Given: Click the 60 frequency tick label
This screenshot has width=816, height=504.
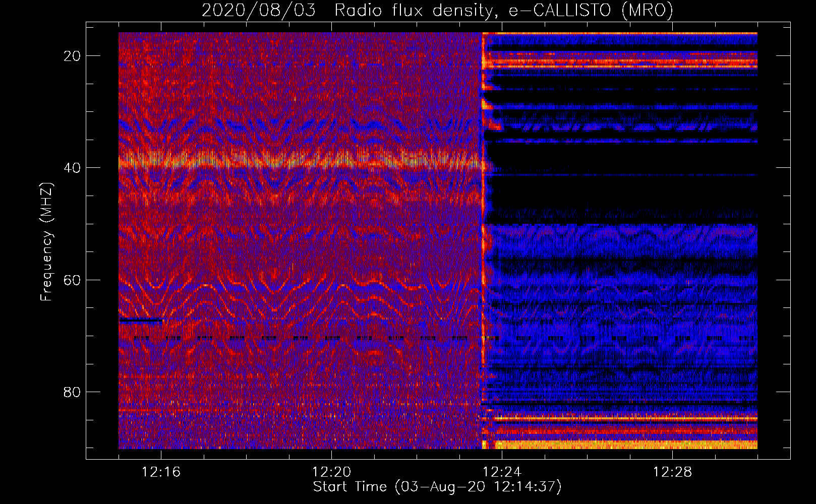Looking at the screenshot, I should (x=72, y=280).
